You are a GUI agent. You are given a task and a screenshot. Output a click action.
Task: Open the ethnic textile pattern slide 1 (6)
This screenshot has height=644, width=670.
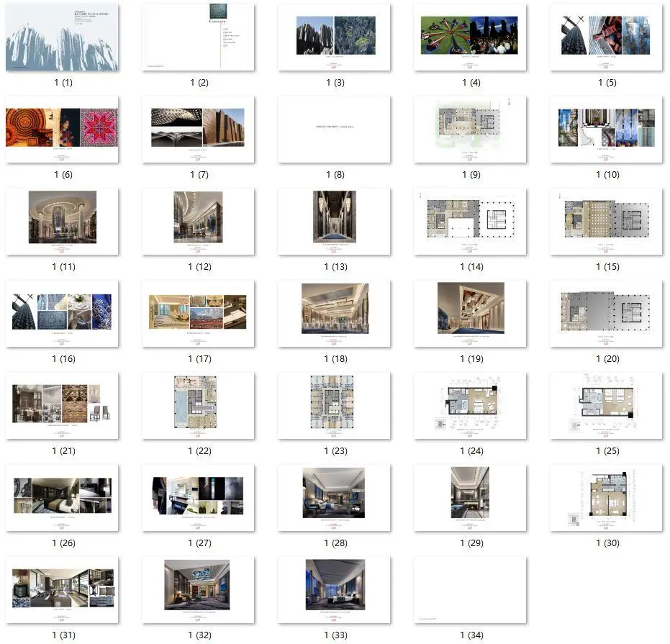point(61,129)
